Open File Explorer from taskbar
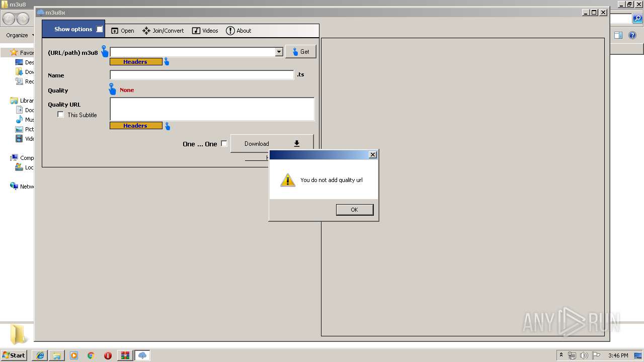The height and width of the screenshot is (362, 644). pos(57,355)
